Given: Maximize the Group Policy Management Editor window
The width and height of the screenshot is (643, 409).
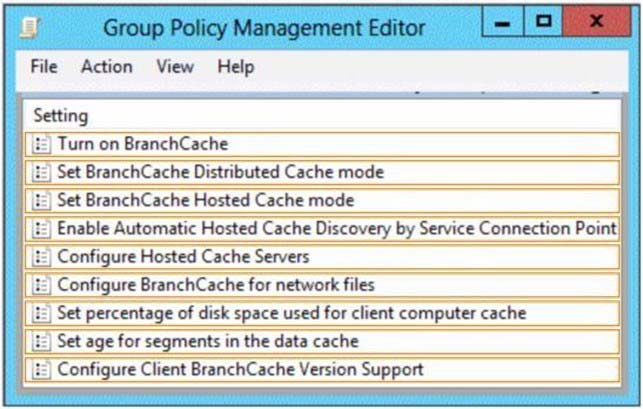Looking at the screenshot, I should click(543, 21).
